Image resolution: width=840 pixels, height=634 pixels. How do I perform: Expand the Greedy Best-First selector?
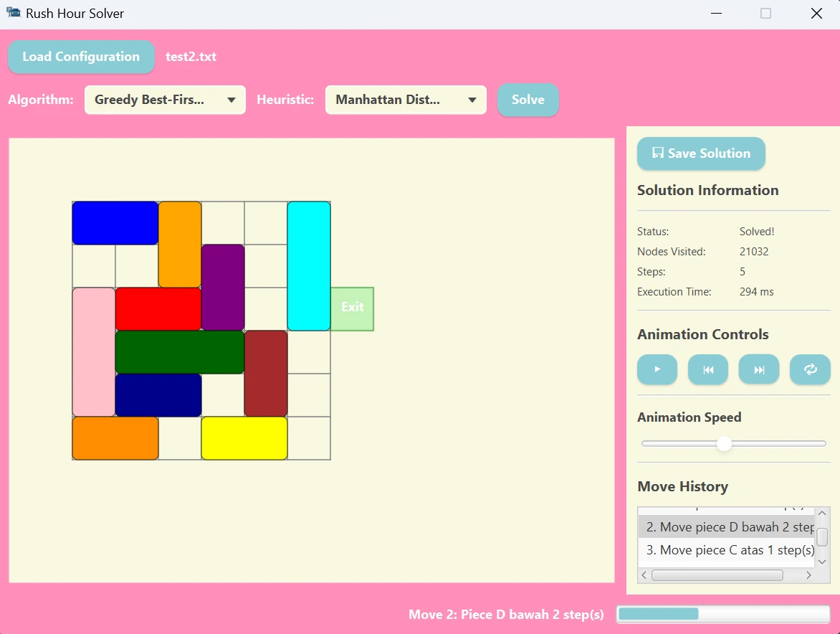pos(165,100)
